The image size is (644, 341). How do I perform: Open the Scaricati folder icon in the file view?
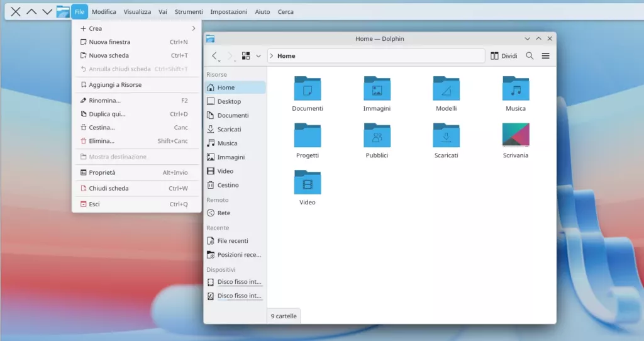click(446, 135)
